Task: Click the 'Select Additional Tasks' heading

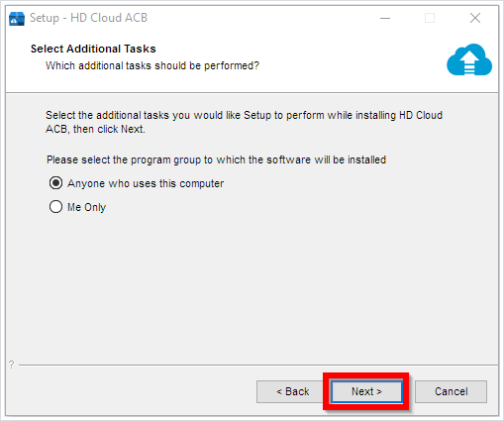Action: pos(93,49)
